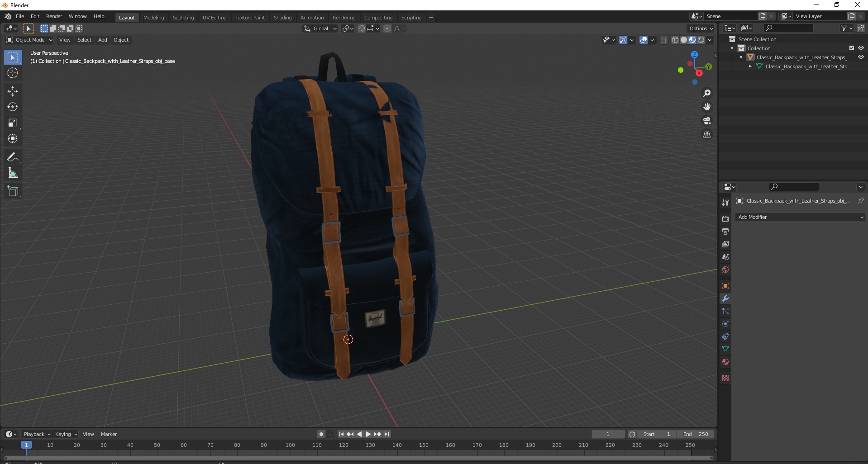Open Output properties tab
The image size is (868, 464).
[x=725, y=231]
